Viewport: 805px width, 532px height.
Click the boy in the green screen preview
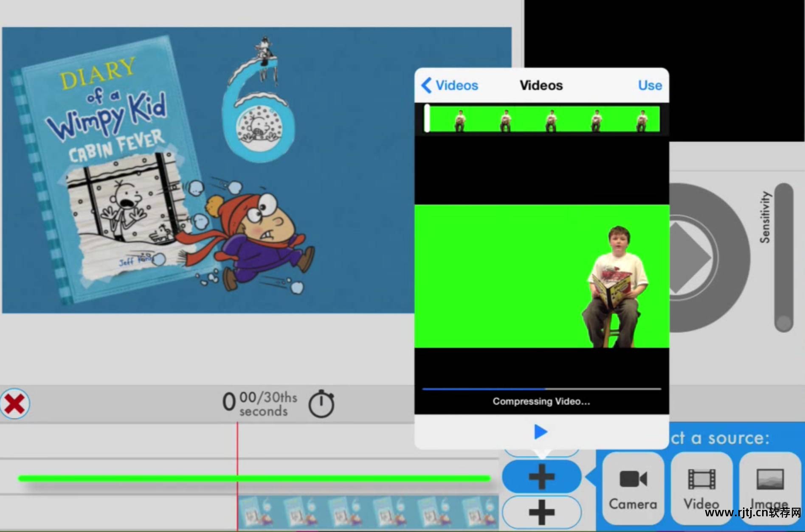pyautogui.click(x=615, y=284)
